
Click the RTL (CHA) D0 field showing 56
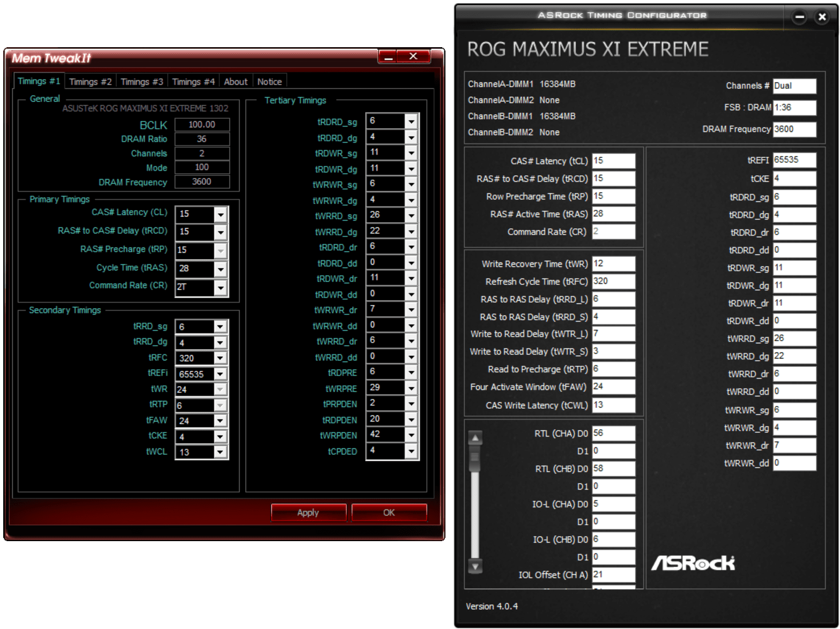click(614, 433)
